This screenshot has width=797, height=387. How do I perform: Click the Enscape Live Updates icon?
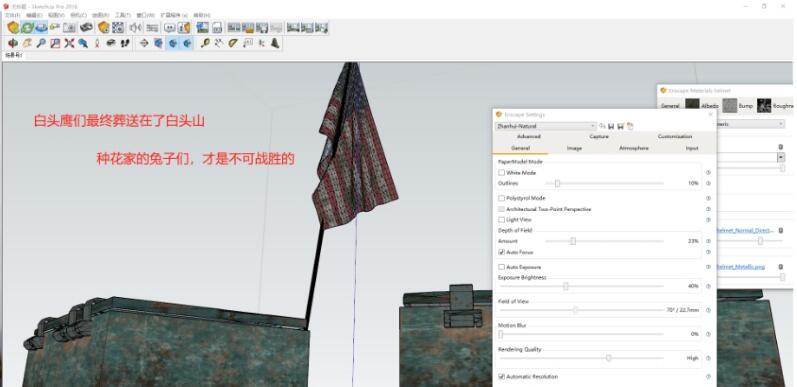pos(27,27)
